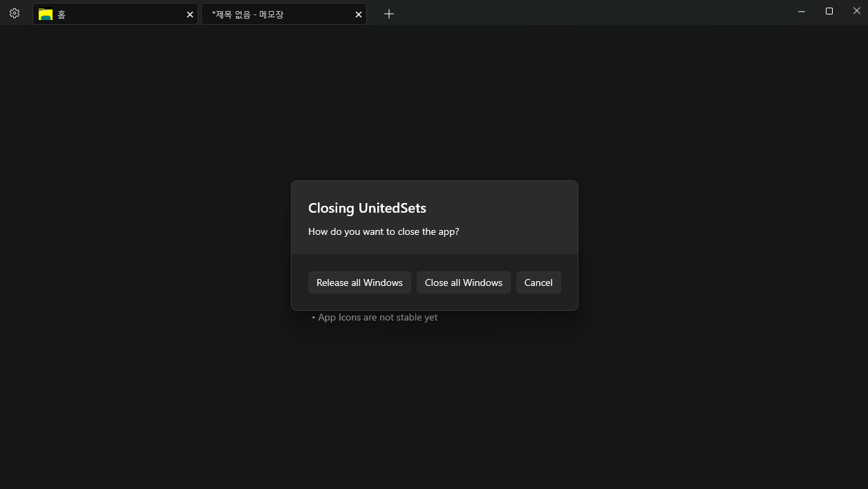The height and width of the screenshot is (489, 868).
Task: Click the Closing UnitedSets dialog title
Action: 367,208
